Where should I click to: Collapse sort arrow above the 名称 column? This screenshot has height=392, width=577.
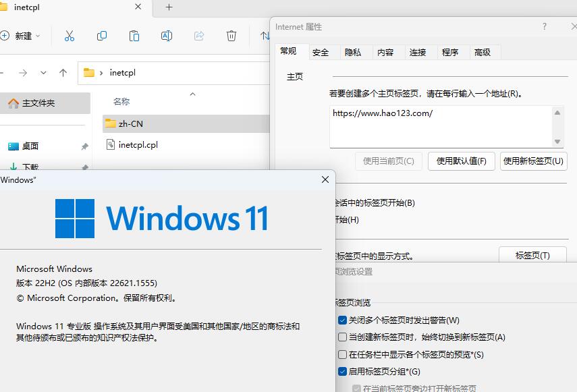pyautogui.click(x=192, y=94)
